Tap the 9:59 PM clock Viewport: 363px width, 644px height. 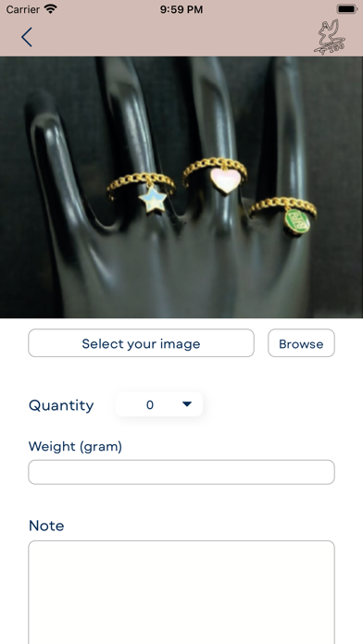[181, 9]
